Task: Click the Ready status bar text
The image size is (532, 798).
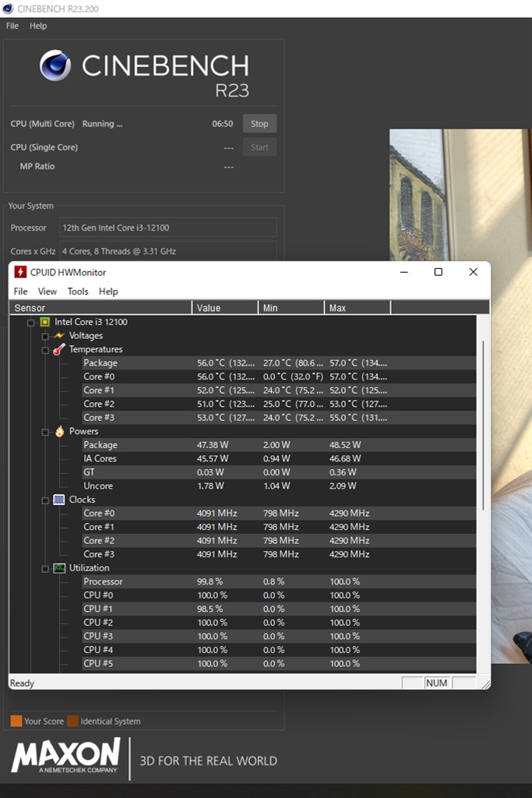Action: (x=22, y=683)
